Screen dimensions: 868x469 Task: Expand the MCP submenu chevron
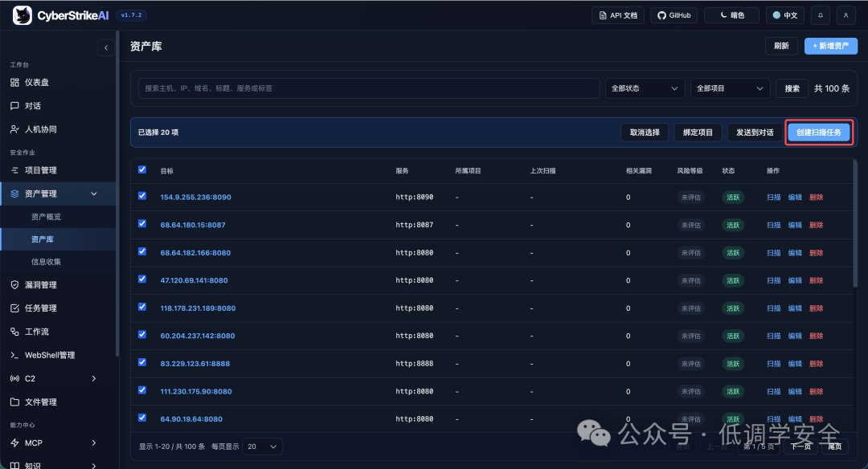[94, 443]
